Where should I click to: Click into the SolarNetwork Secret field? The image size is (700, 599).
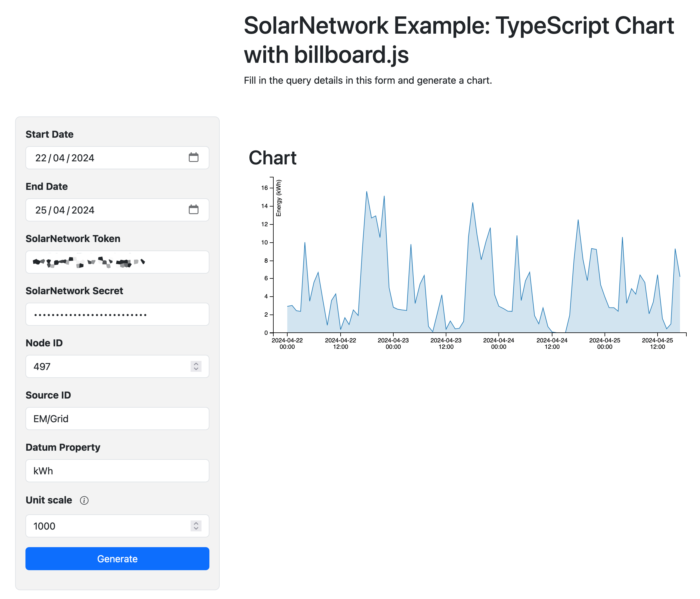click(117, 315)
